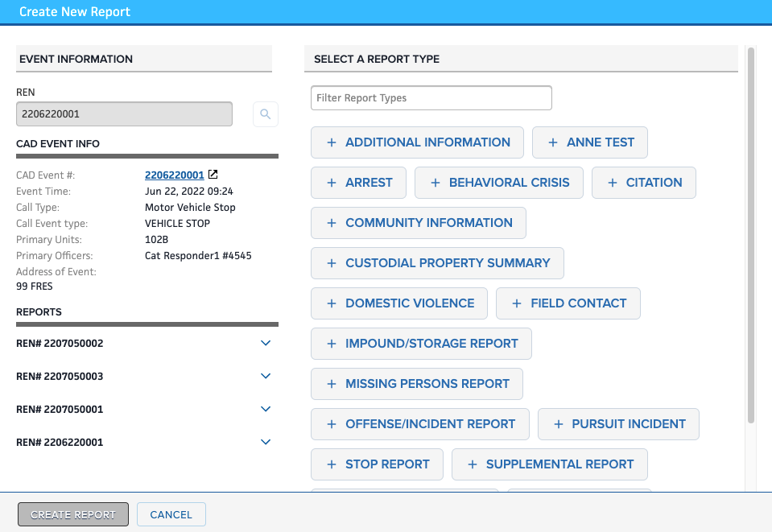Click the REN search magnifier icon

pos(266,114)
